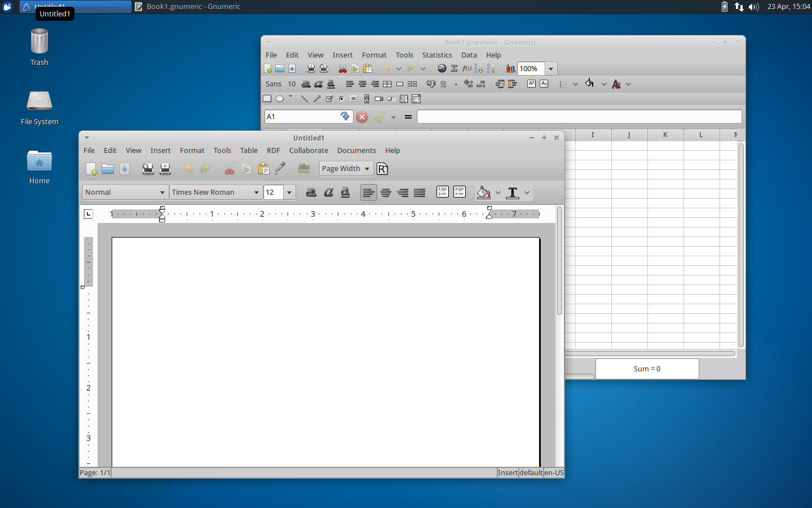This screenshot has width=812, height=508.
Task: Enable justified alignment in AbiWord
Action: 420,192
